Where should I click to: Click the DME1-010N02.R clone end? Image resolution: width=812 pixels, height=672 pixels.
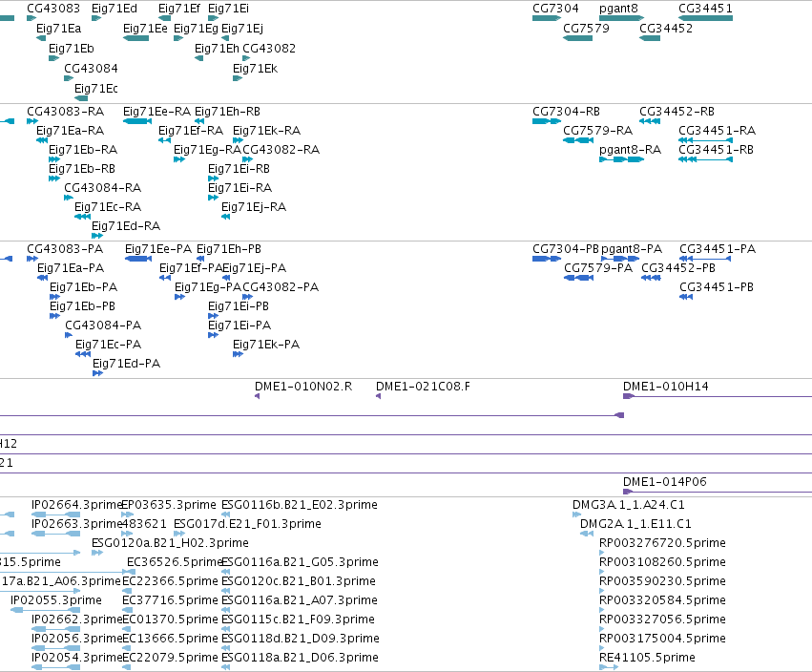tap(258, 396)
